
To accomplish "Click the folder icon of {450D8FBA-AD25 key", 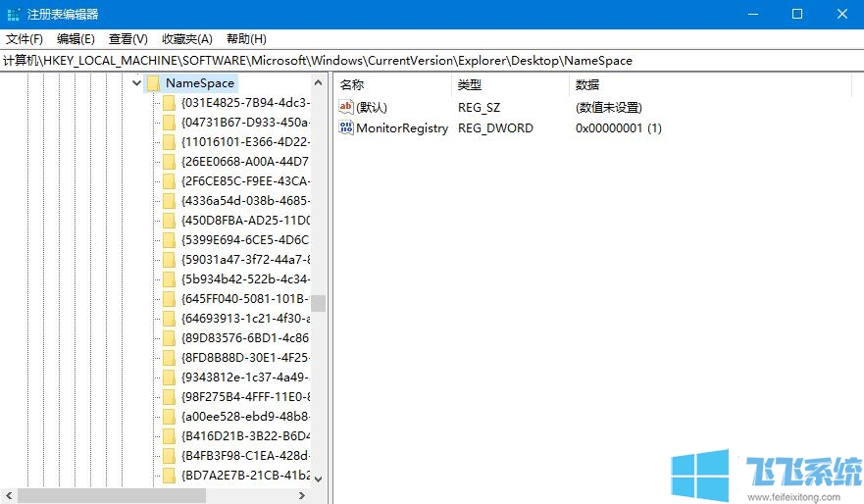I will pos(170,220).
